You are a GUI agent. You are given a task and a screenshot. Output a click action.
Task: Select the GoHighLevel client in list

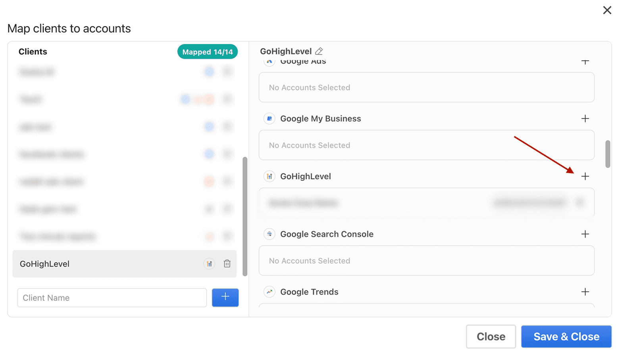click(125, 264)
